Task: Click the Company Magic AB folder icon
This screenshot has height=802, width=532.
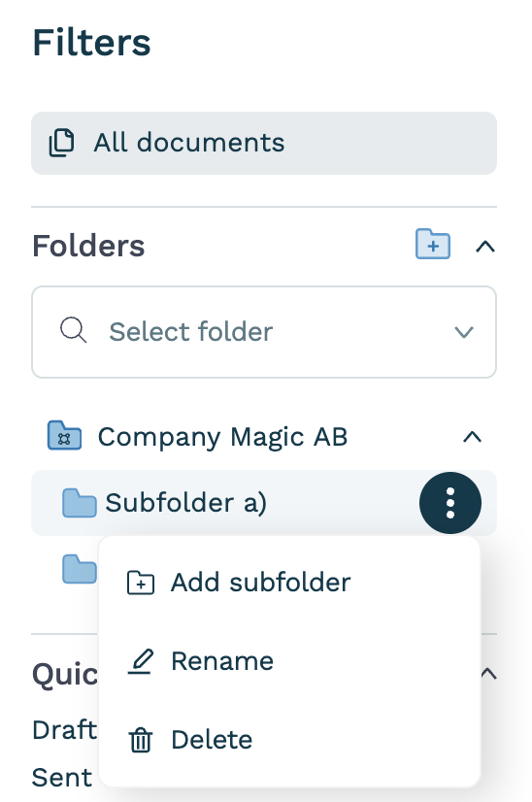Action: 64,435
